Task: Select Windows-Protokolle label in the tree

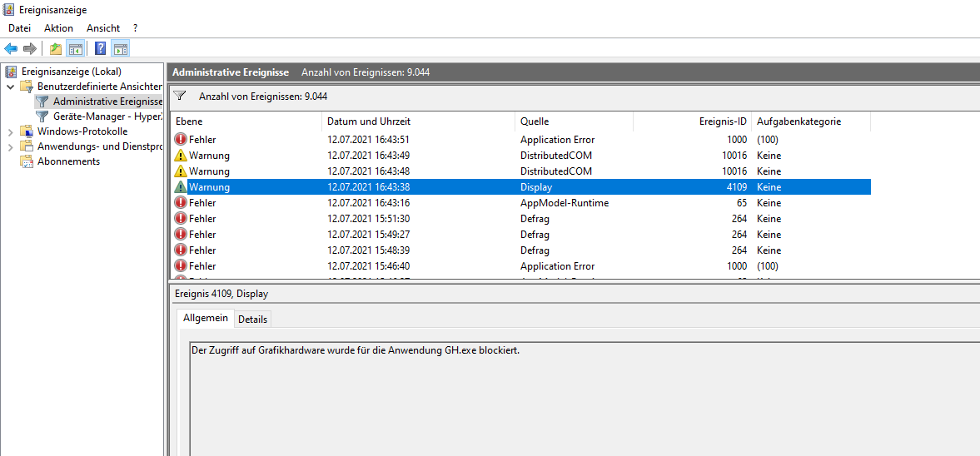Action: click(82, 131)
